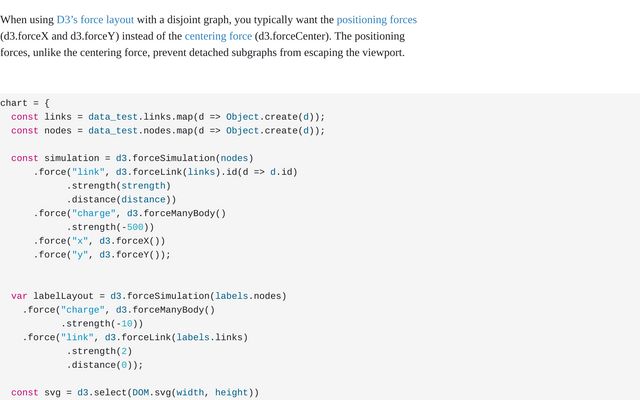Screen dimensions: 640x400
Task: Click the ".strength(2)" code line
Action: click(99, 351)
